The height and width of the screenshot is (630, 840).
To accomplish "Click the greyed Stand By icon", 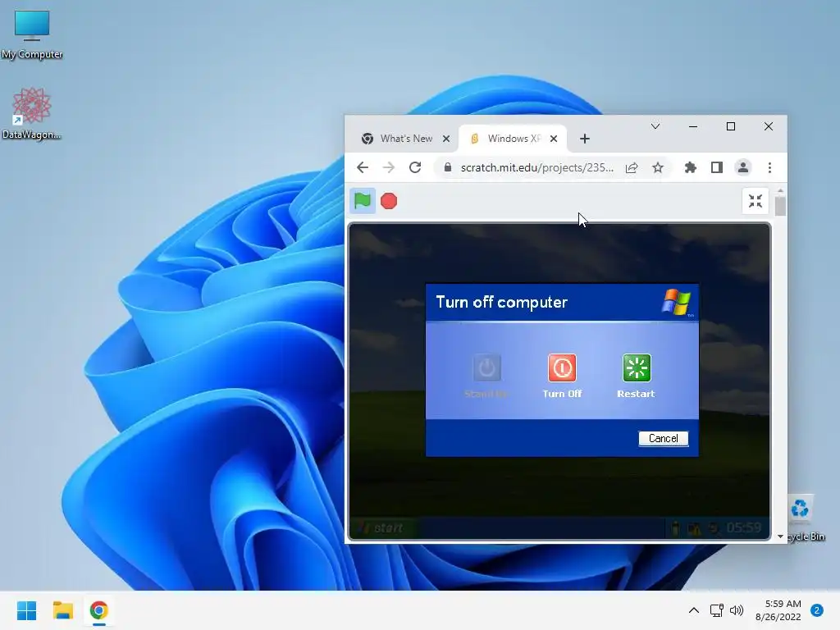I will [x=487, y=367].
